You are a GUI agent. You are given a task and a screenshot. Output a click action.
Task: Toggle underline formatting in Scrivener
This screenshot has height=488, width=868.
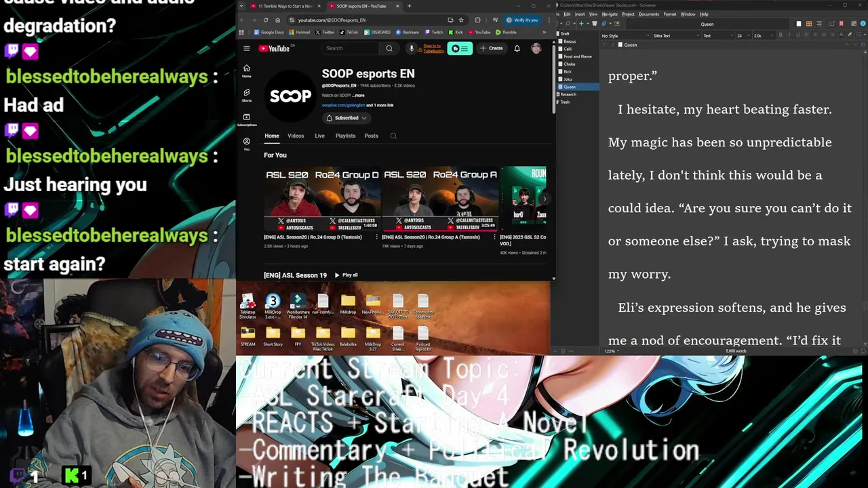798,35
